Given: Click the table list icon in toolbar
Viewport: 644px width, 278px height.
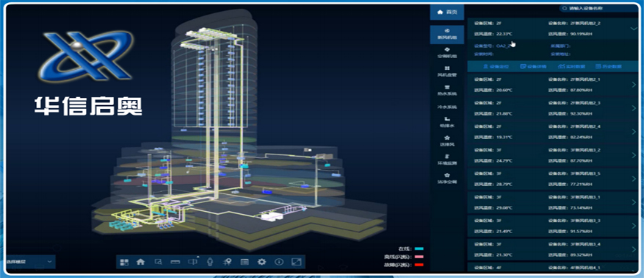Looking at the screenshot, I should pyautogui.click(x=245, y=262).
